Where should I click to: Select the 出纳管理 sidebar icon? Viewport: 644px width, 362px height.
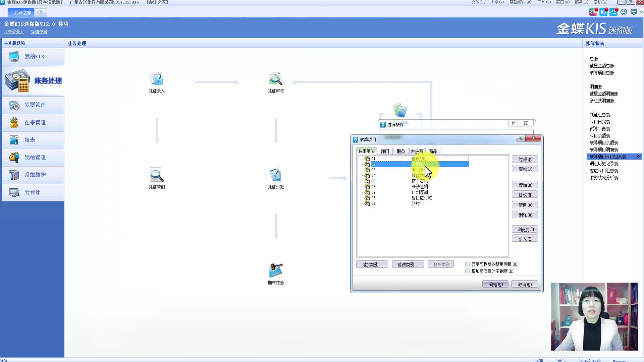pyautogui.click(x=14, y=157)
